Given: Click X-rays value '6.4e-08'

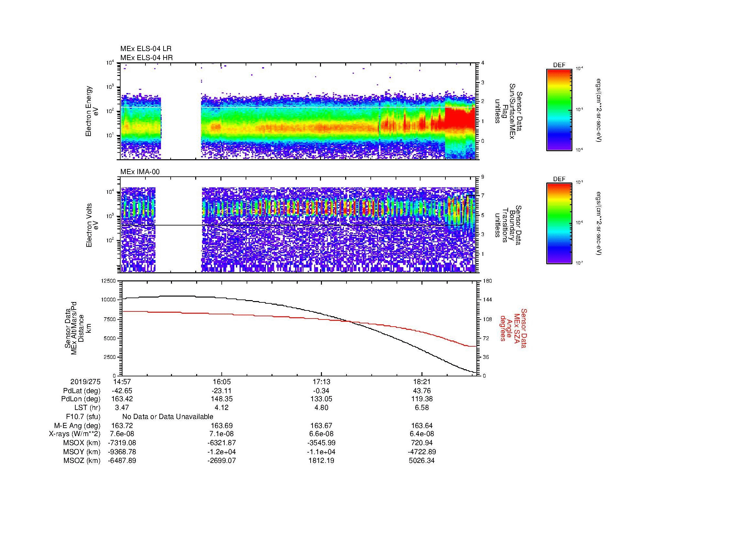Looking at the screenshot, I should tap(422, 434).
